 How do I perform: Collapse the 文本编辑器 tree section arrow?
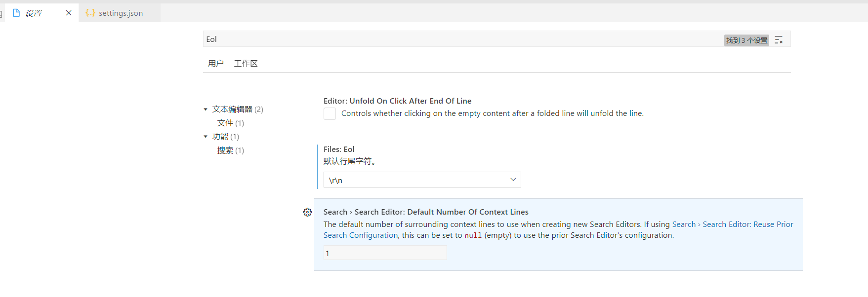tap(206, 110)
